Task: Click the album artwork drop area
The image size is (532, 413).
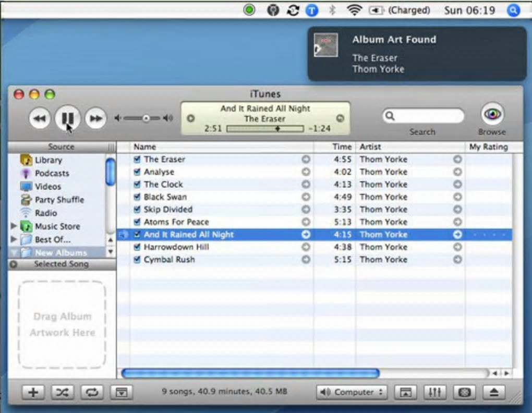Action: click(62, 324)
